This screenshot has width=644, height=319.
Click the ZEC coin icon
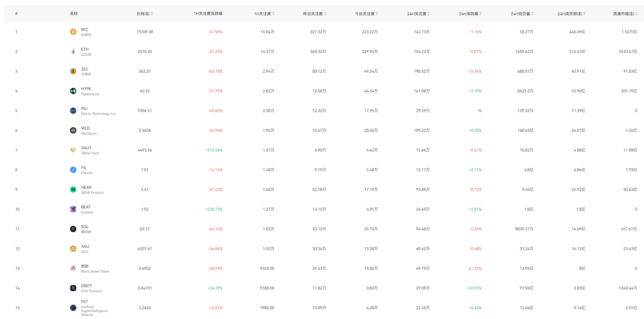coord(73,71)
